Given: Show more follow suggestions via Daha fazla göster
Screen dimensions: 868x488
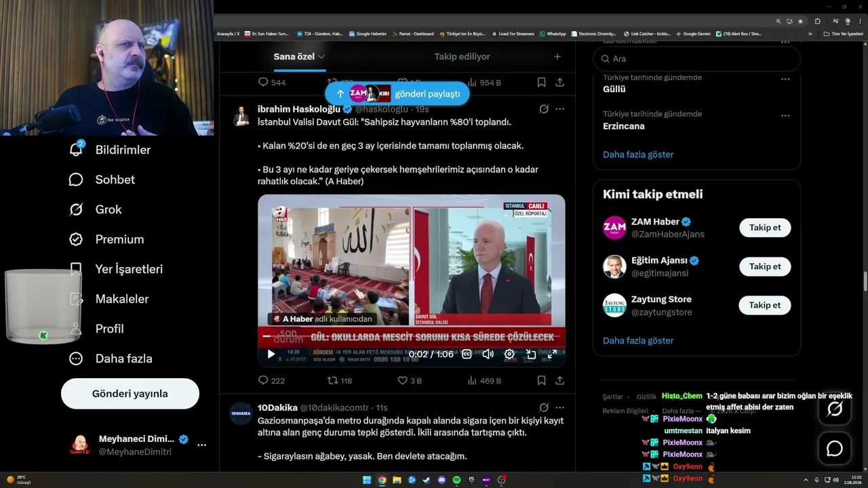Looking at the screenshot, I should 638,340.
